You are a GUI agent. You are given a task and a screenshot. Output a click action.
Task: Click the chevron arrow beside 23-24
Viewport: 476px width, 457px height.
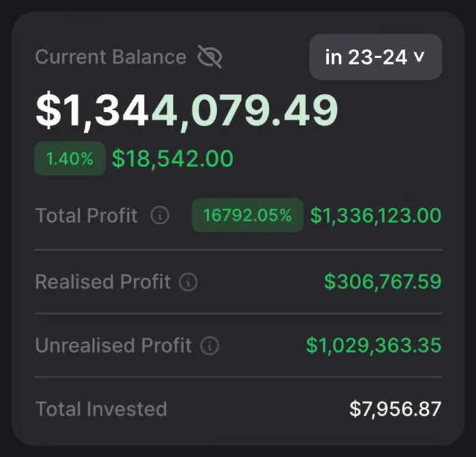(419, 56)
